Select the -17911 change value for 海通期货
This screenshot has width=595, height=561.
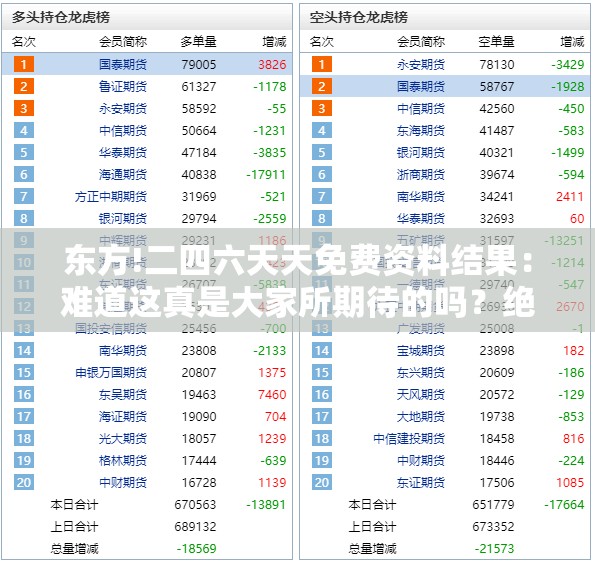(x=266, y=174)
